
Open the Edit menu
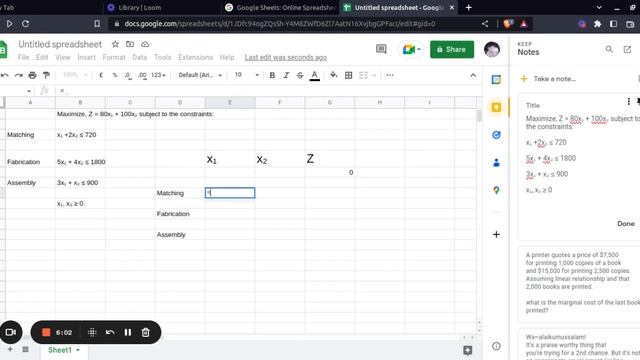coord(42,57)
